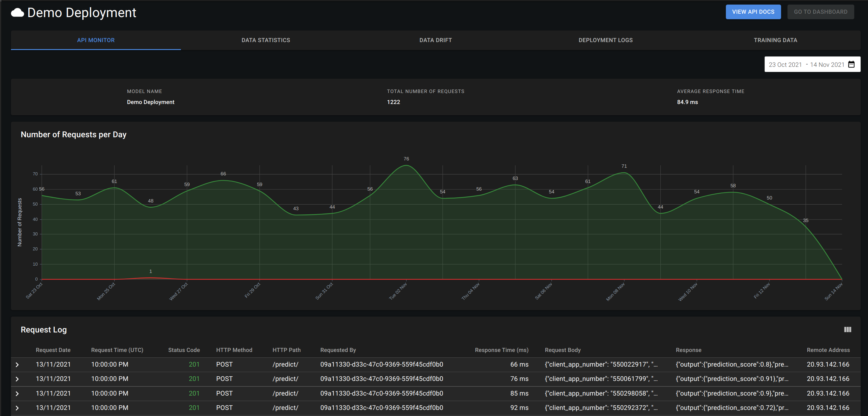Switch to the API MONITOR tab
868x416 pixels.
[x=96, y=40]
